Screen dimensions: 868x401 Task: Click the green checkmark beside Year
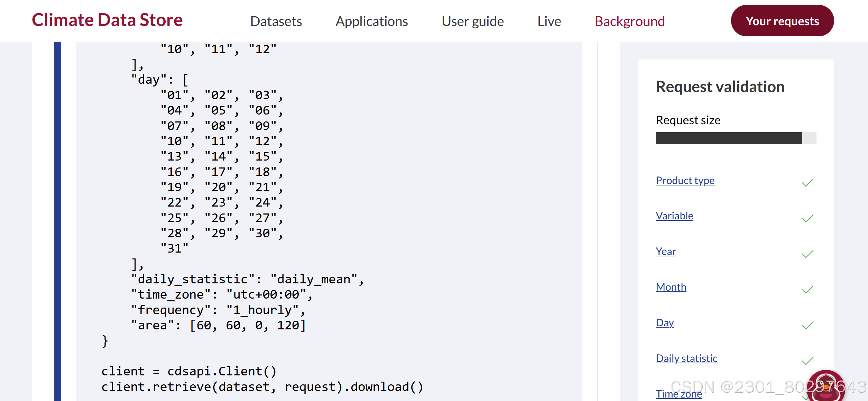click(807, 254)
